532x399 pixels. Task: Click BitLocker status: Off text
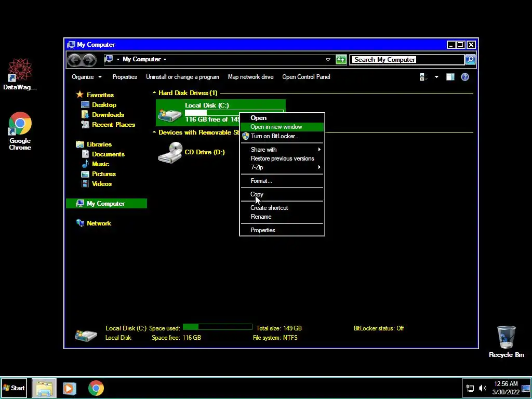point(379,328)
